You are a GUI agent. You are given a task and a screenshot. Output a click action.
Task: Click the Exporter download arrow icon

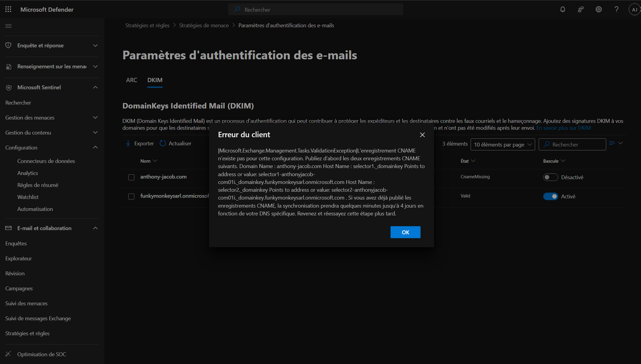pos(128,143)
